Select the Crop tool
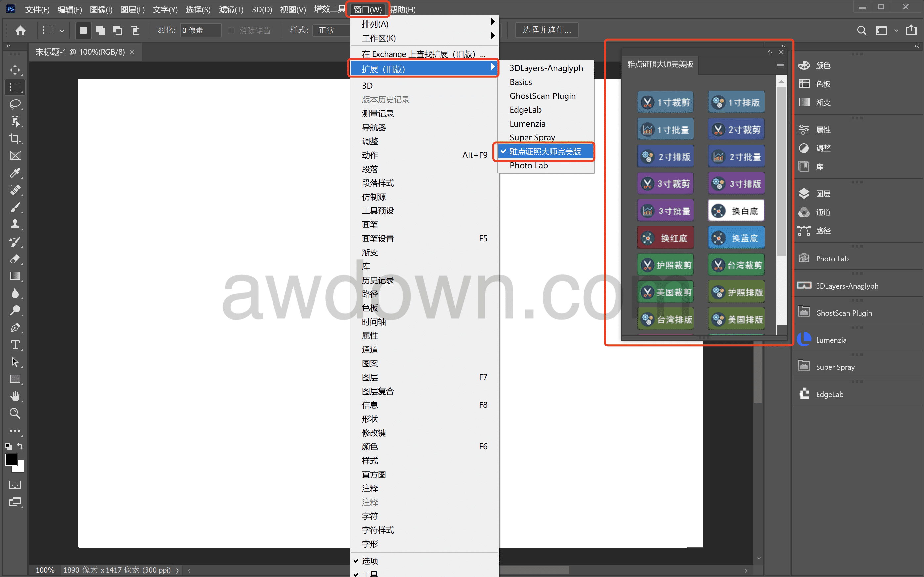 point(15,138)
